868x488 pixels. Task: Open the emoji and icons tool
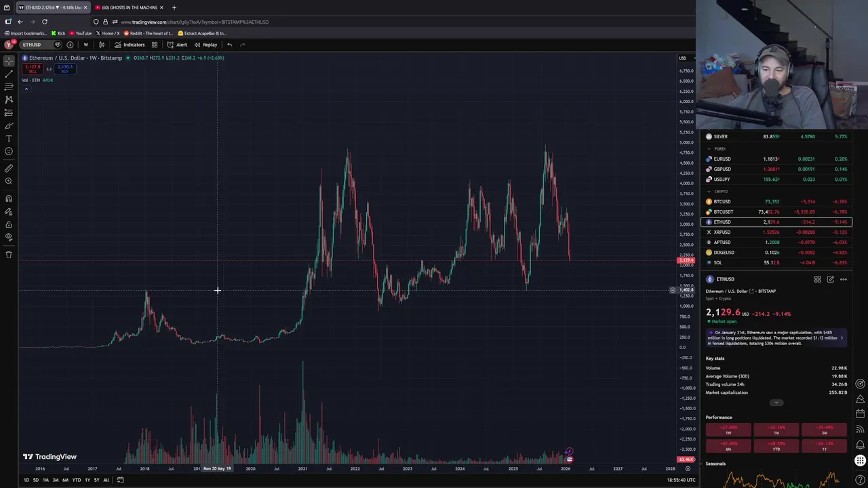9,151
